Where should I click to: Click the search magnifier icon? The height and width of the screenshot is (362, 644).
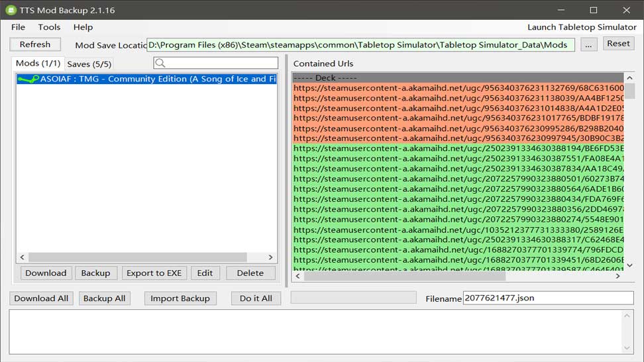[160, 64]
